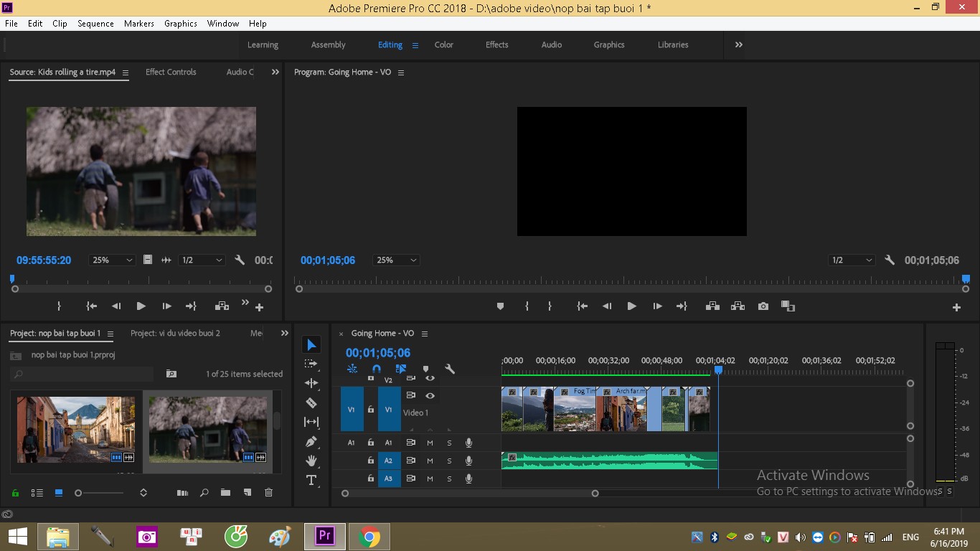The image size is (980, 551).
Task: Open Source monitor zoom level dropdown 25%
Action: pos(113,260)
